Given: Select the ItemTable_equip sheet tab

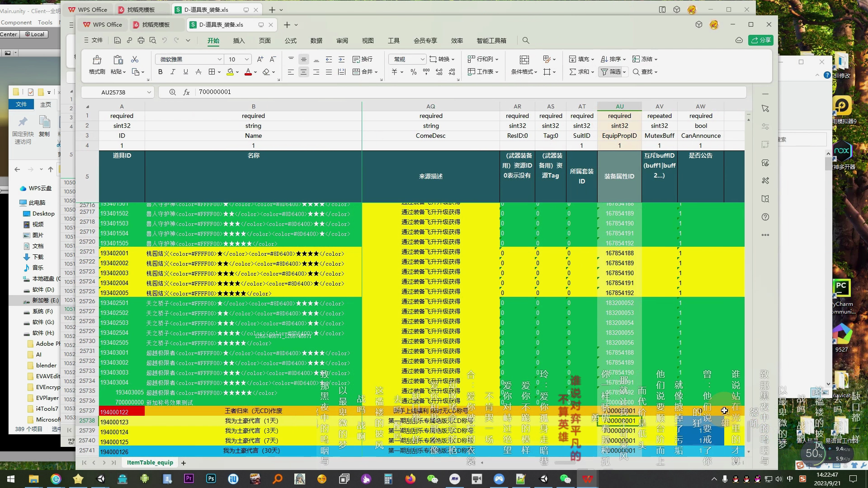Looking at the screenshot, I should click(x=150, y=462).
